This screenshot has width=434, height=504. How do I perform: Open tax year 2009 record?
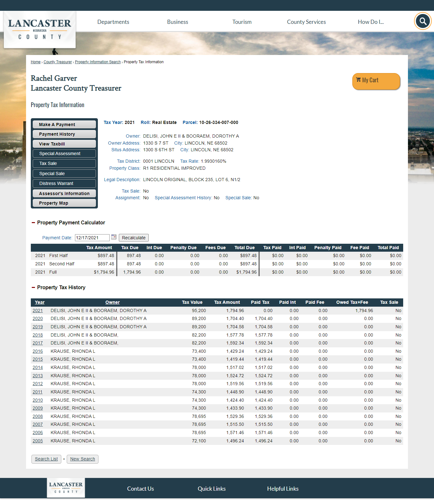click(37, 408)
